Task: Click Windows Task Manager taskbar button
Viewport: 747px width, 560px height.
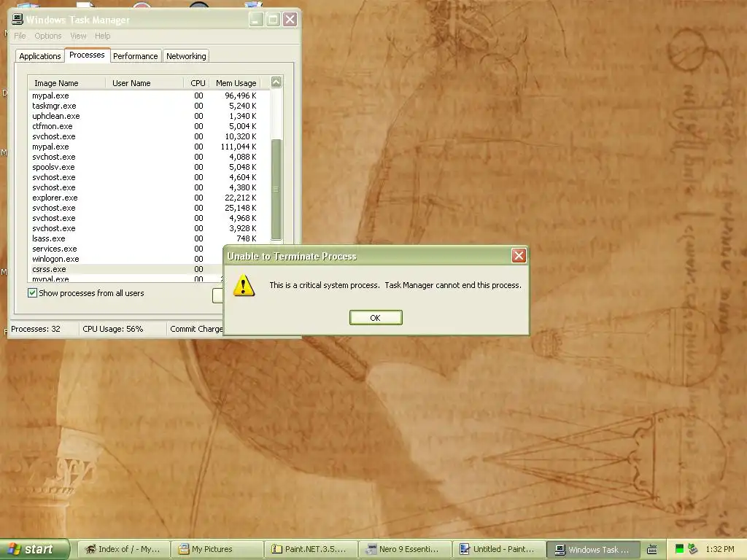Action: (592, 549)
